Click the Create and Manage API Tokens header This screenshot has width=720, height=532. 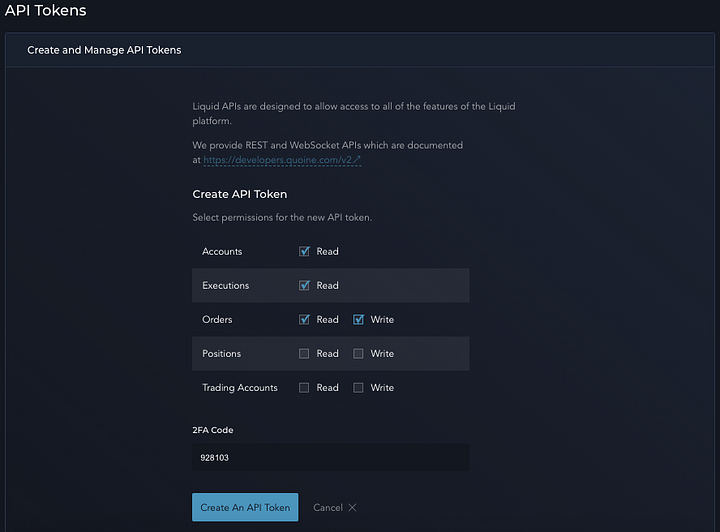[104, 50]
